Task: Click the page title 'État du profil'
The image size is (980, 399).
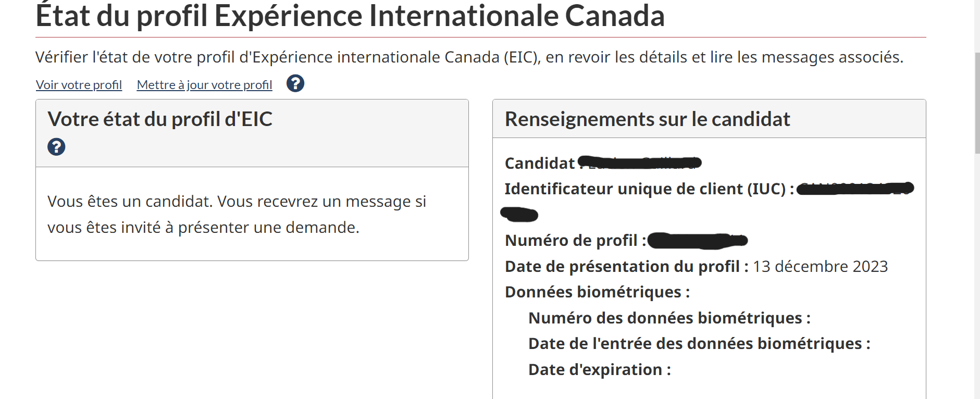Action: tap(350, 16)
